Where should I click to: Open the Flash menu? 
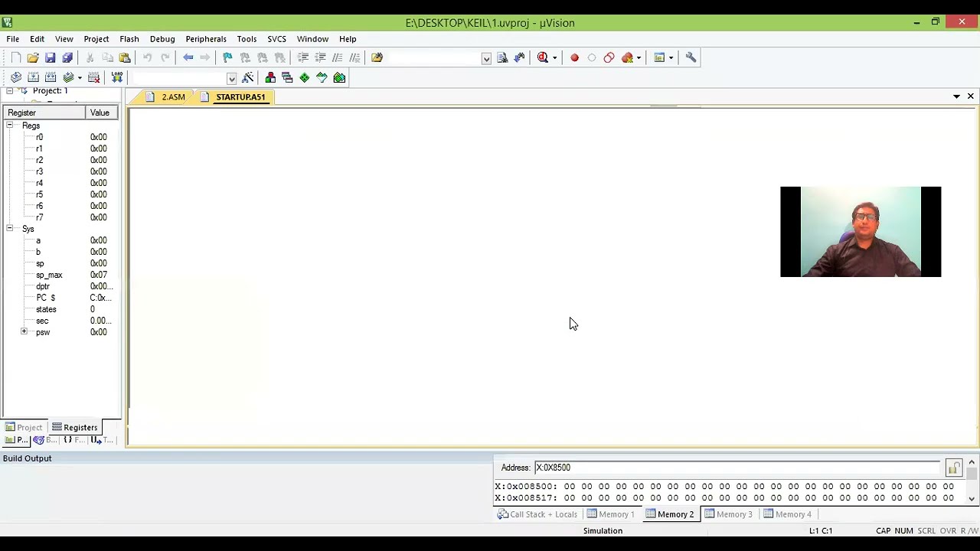point(129,39)
